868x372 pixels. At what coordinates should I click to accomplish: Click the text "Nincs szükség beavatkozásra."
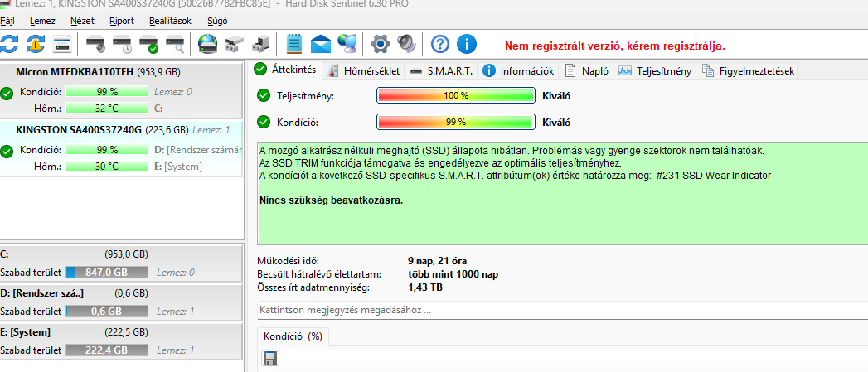331,200
